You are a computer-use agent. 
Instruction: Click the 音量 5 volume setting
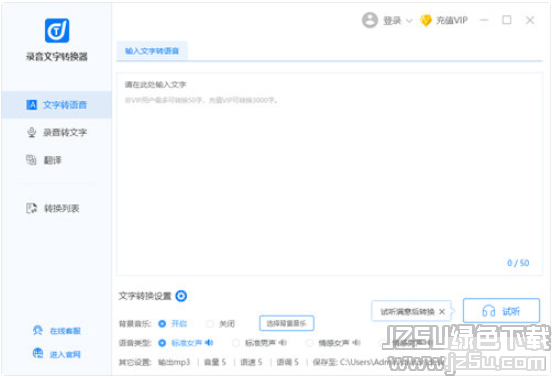point(215,362)
